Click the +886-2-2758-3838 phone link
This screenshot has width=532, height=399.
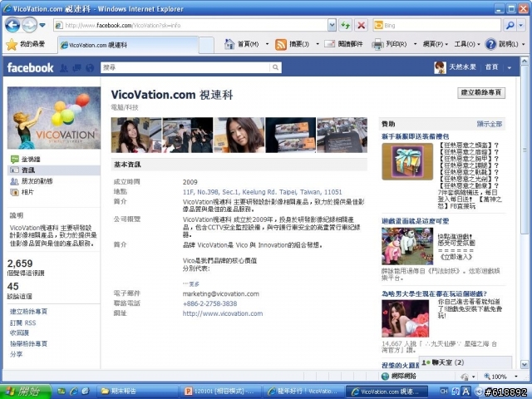pos(209,303)
